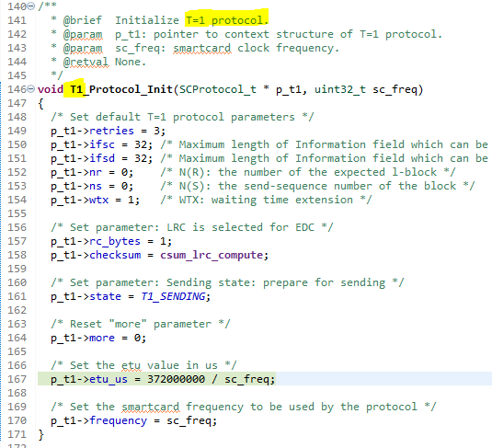Click the value 372000000 on line 167
The height and width of the screenshot is (448, 492).
(176, 379)
